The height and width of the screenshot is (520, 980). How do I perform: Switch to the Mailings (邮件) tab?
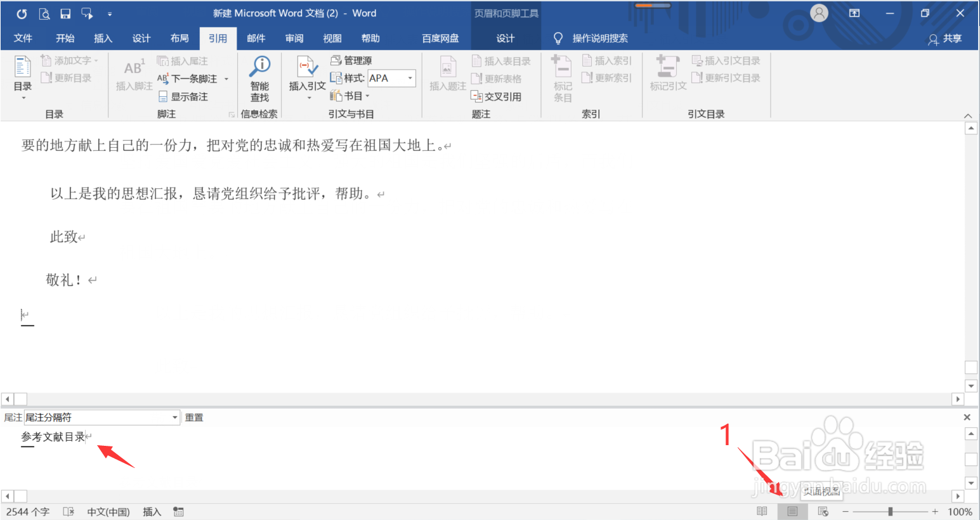point(256,38)
